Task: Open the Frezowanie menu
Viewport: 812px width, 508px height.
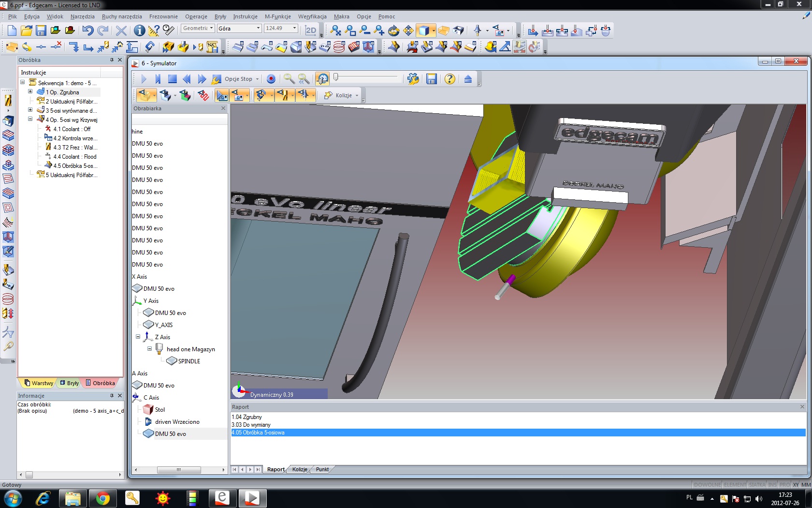Action: coord(163,16)
